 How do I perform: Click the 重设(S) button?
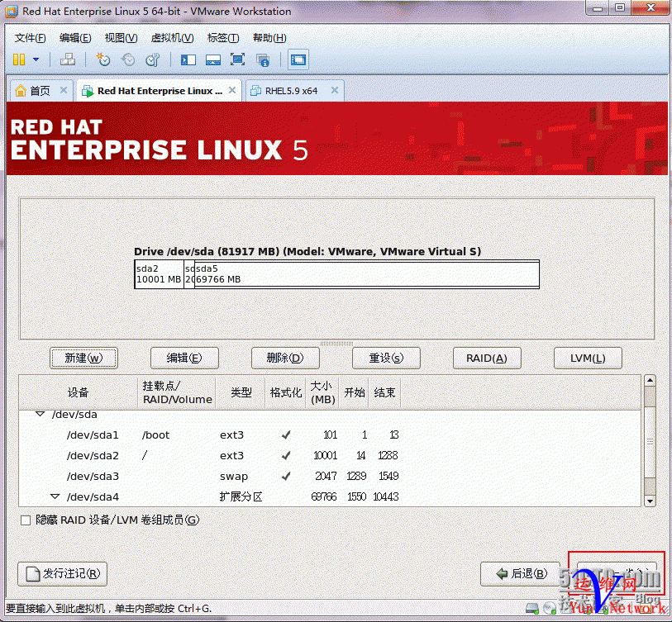click(x=386, y=358)
